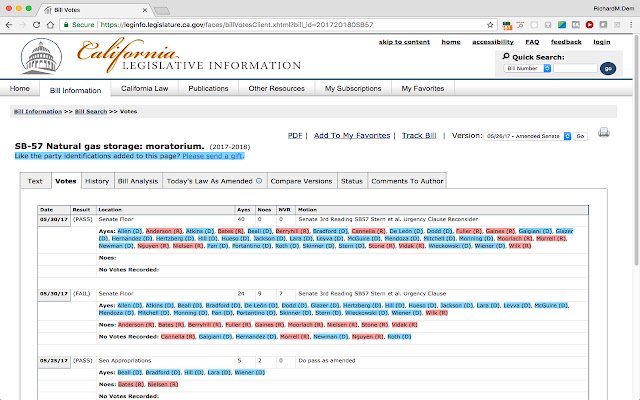Click the orange calendar extension icon

[507, 25]
